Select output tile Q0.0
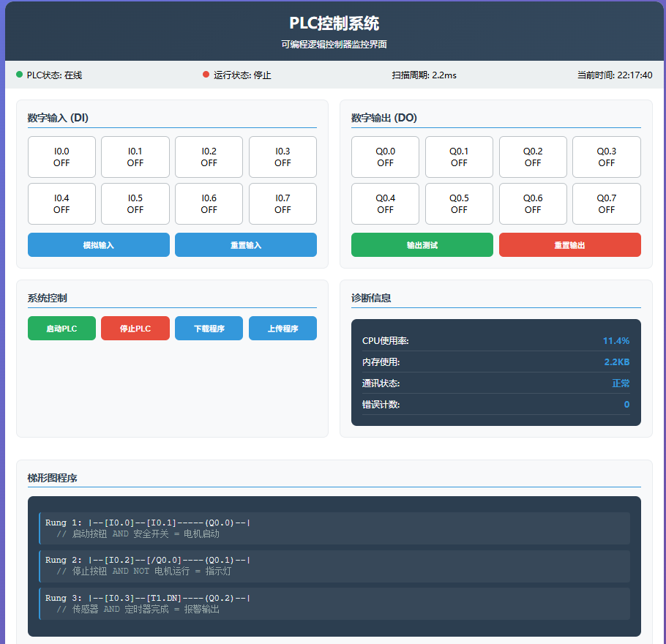This screenshot has height=644, width=666. 385,157
